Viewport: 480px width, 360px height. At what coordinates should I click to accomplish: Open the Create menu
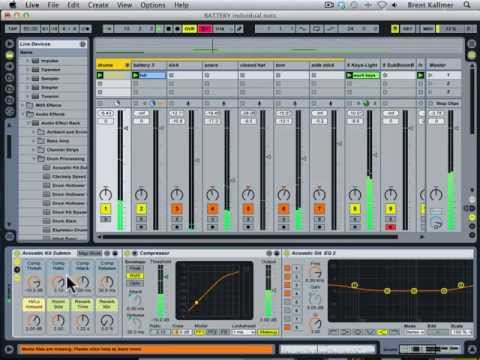(98, 5)
